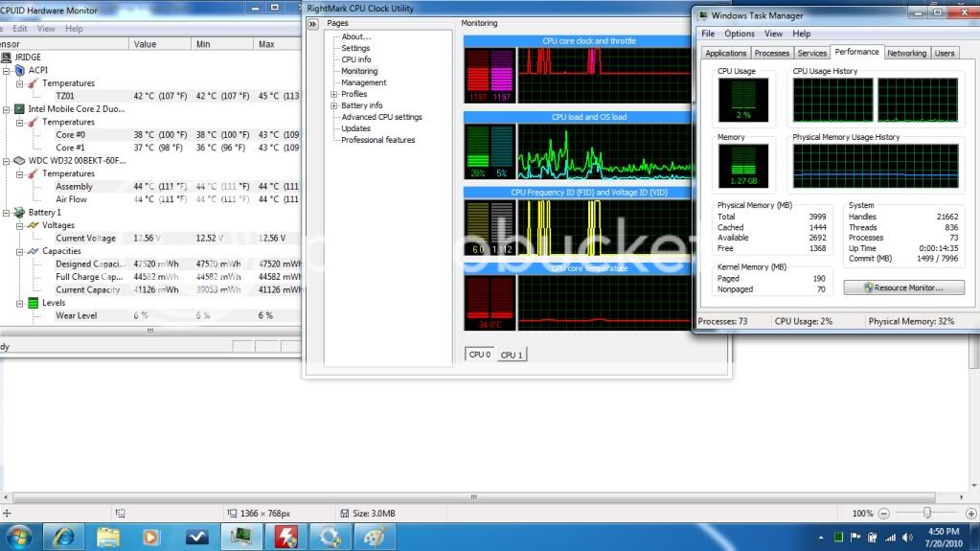980x551 pixels.
Task: Select Advanced CPU settings page
Action: click(x=381, y=117)
